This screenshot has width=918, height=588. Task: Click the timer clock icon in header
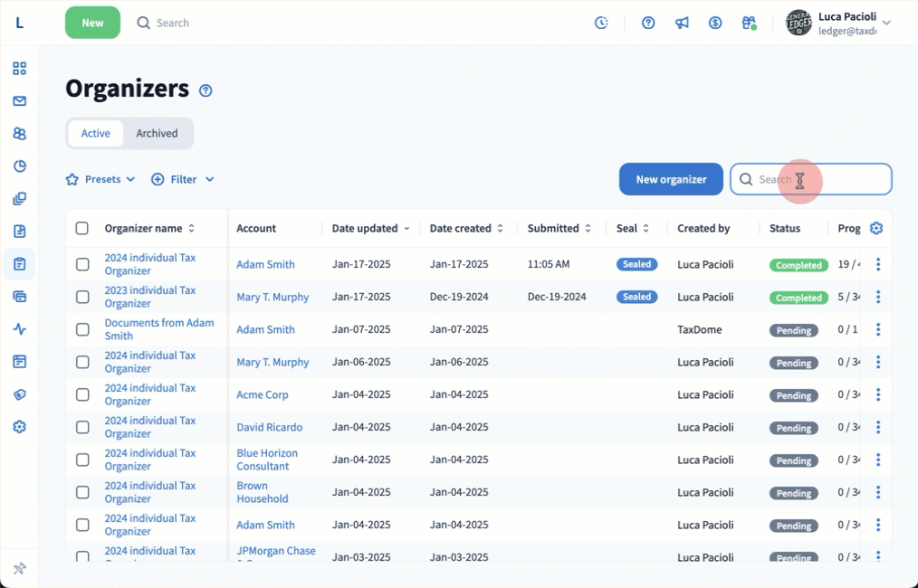tap(601, 23)
